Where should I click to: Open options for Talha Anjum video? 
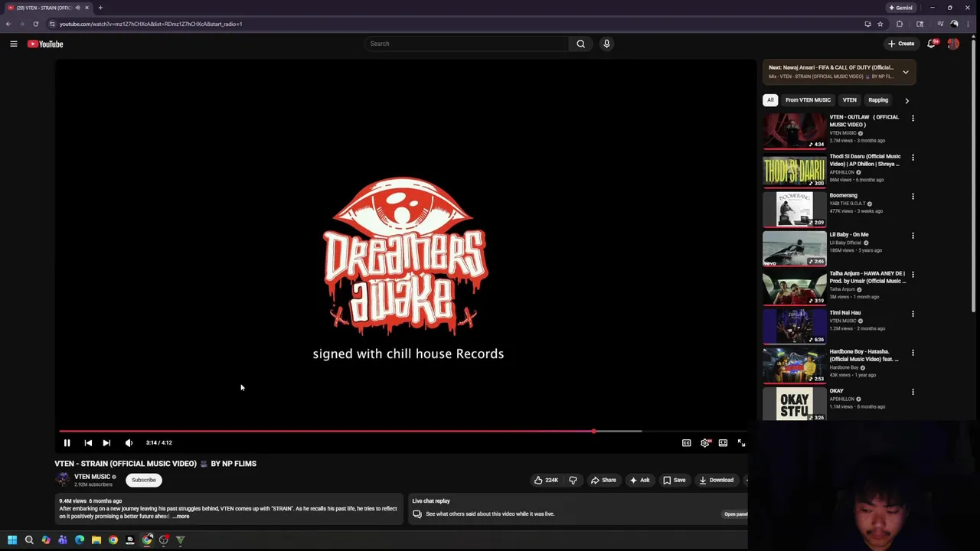(913, 274)
